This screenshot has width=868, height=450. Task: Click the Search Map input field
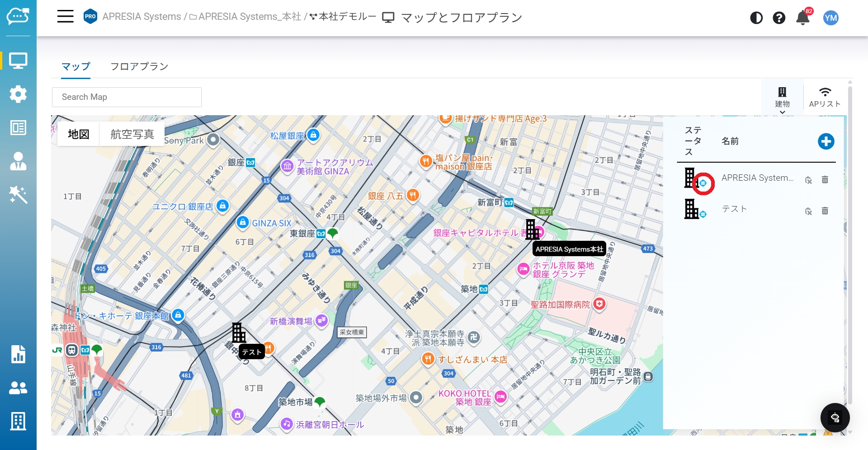coord(127,97)
